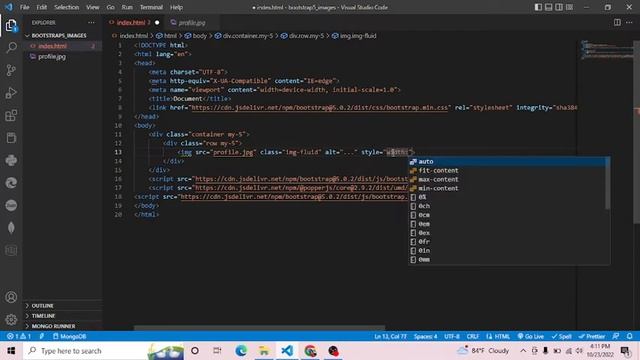
Task: Click split editor right icon
Action: click(617, 22)
